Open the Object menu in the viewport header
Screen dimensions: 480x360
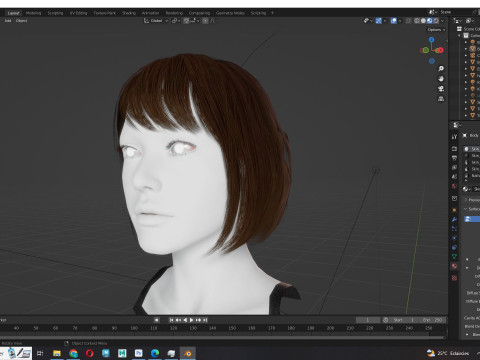coord(22,21)
